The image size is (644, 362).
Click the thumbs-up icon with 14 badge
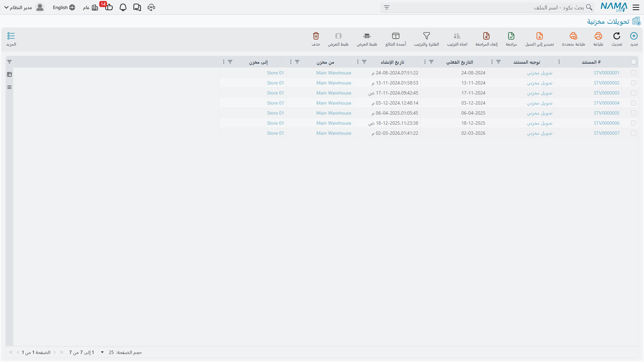tap(109, 7)
